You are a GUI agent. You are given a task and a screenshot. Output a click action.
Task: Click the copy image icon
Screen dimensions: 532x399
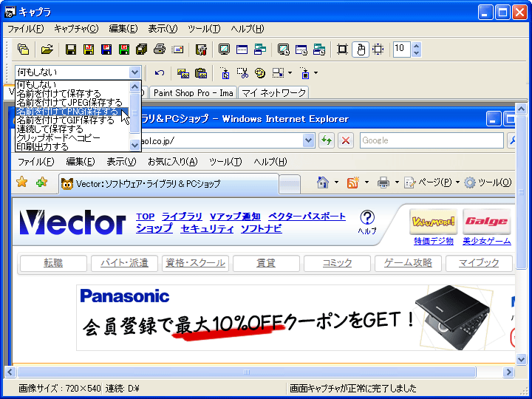[183, 72]
